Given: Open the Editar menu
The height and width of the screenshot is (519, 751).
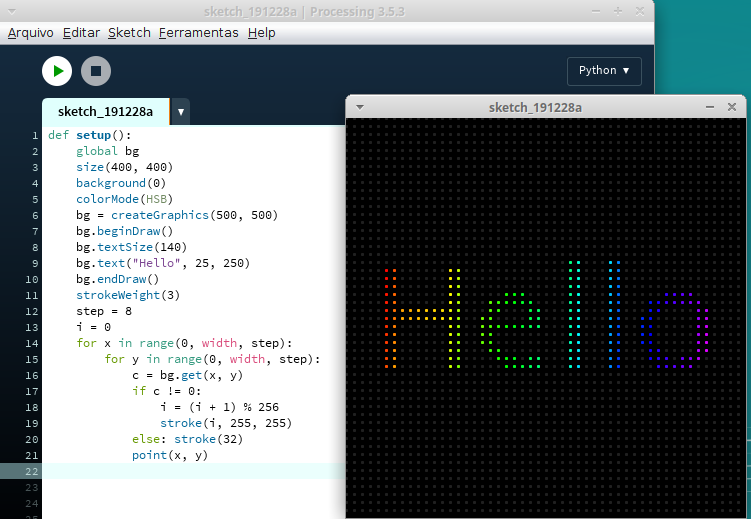Looking at the screenshot, I should click(81, 32).
